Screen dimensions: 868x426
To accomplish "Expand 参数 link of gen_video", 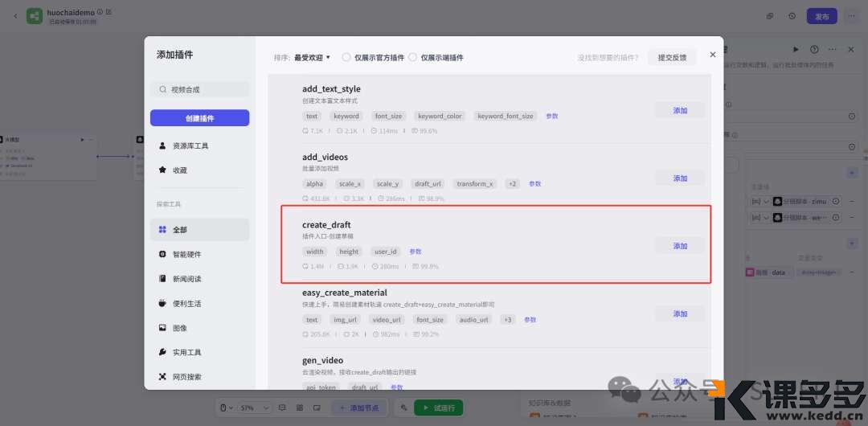I will click(397, 387).
